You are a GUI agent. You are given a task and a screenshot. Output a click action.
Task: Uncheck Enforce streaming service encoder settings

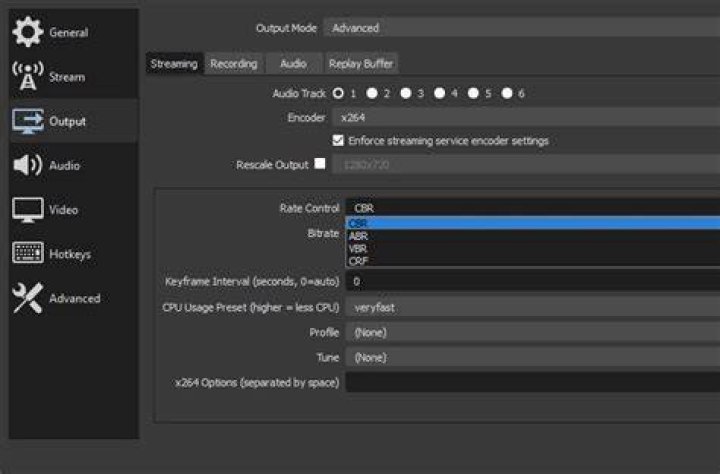point(338,141)
